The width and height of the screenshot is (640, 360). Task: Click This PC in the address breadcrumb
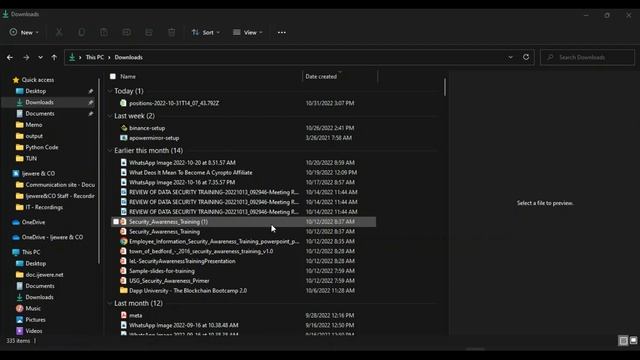[95, 58]
